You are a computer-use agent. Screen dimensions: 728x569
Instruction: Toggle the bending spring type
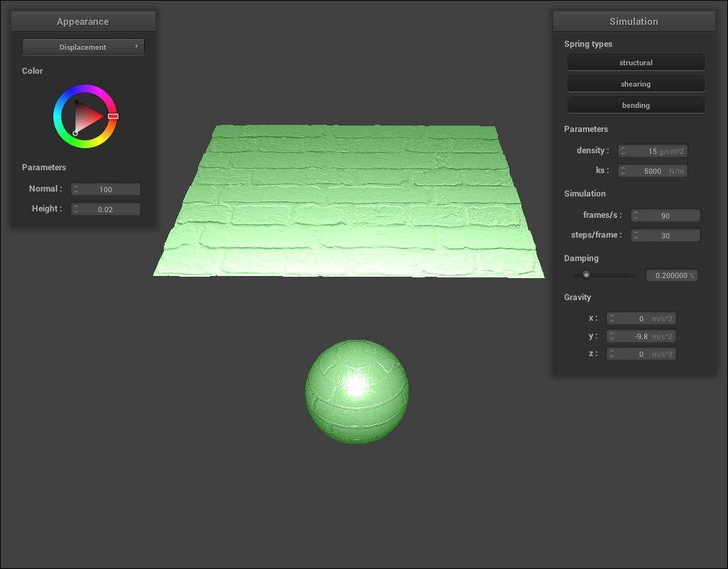tap(636, 105)
